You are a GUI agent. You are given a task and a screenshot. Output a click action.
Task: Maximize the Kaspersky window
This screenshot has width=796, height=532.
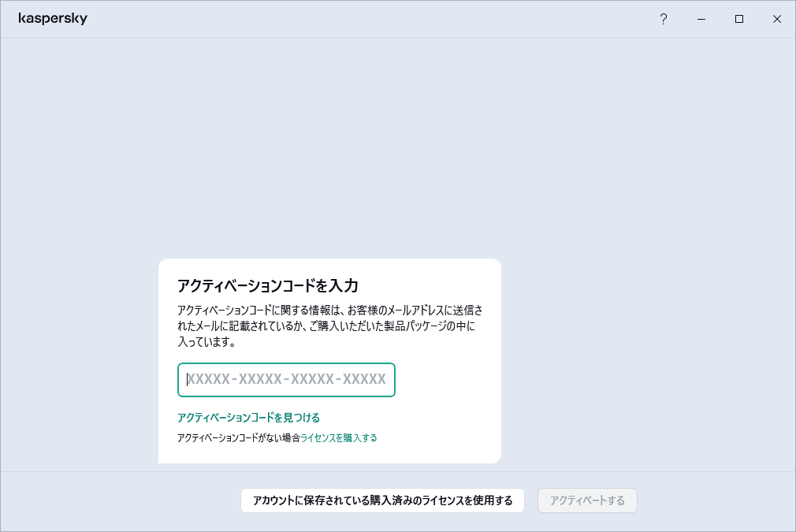pos(739,19)
